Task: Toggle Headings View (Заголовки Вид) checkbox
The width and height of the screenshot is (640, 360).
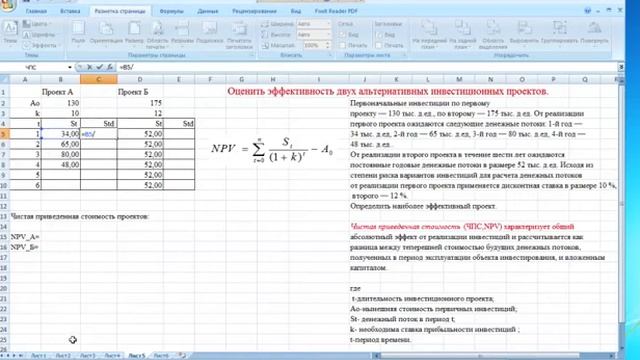Action: pyautogui.click(x=379, y=35)
